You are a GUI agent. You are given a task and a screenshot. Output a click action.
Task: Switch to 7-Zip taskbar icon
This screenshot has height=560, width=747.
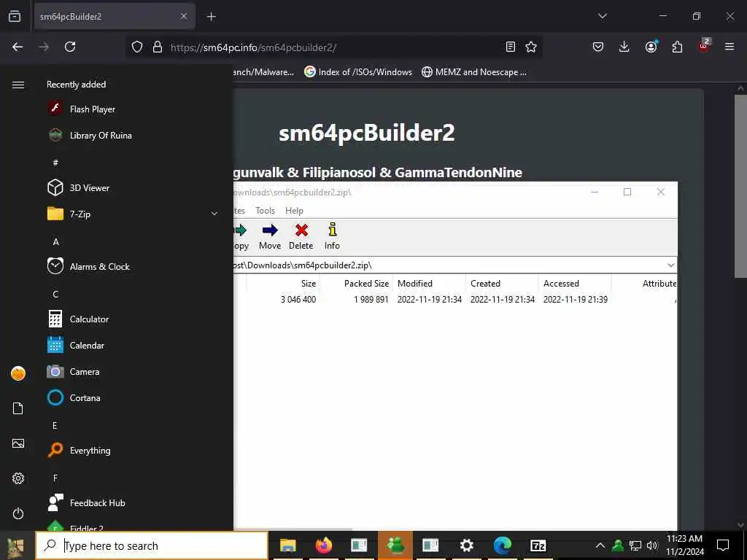pos(538,545)
